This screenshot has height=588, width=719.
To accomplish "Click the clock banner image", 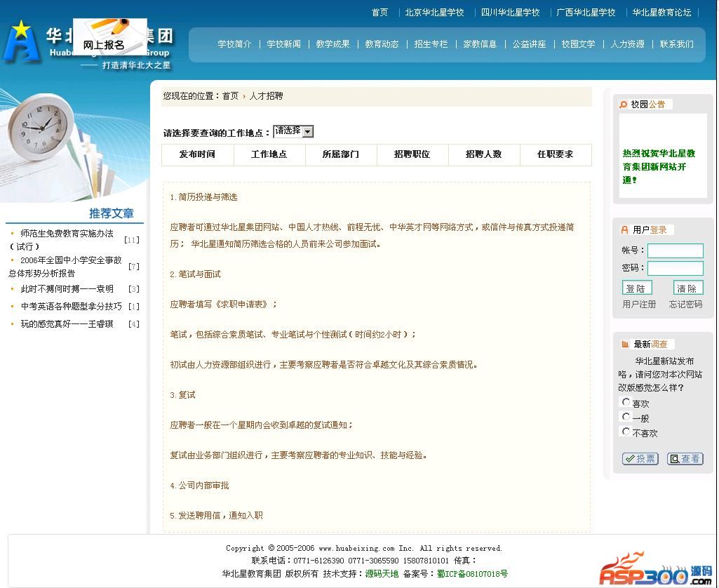I will (75, 142).
